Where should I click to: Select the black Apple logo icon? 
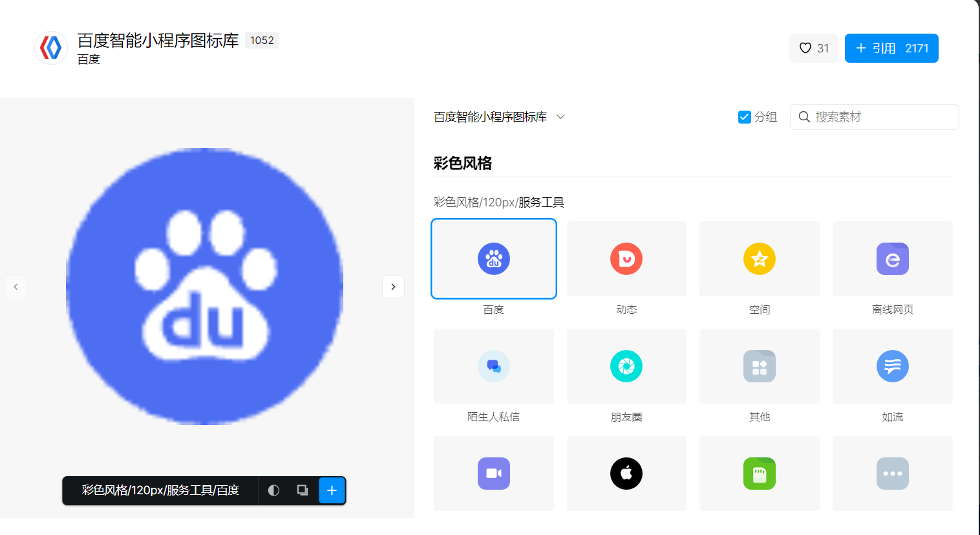click(x=626, y=474)
